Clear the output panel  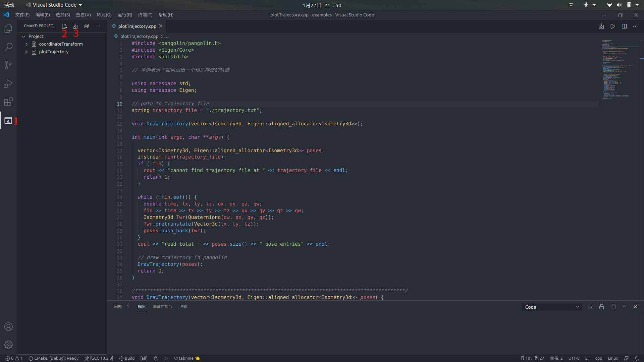pos(590,307)
